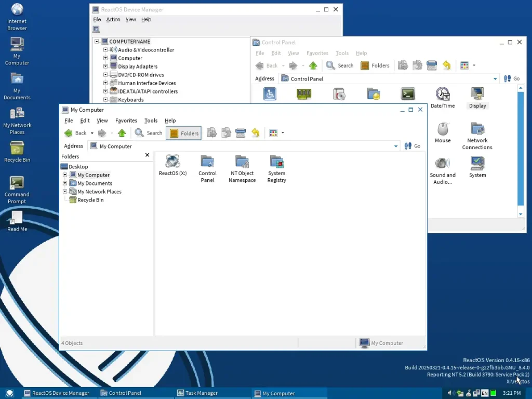Click Device Manager toolbar properties icon
Viewport: 532px width, 399px height.
96,30
